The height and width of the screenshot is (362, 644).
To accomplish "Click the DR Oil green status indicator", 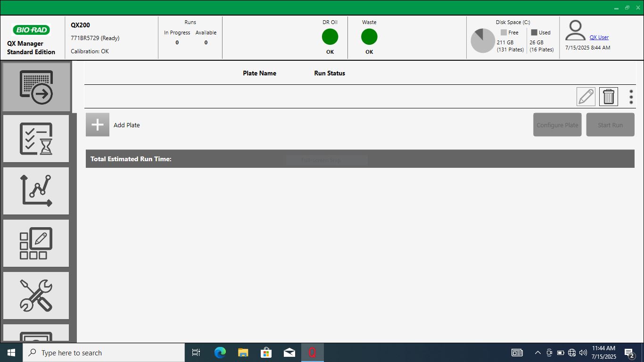I will [330, 37].
